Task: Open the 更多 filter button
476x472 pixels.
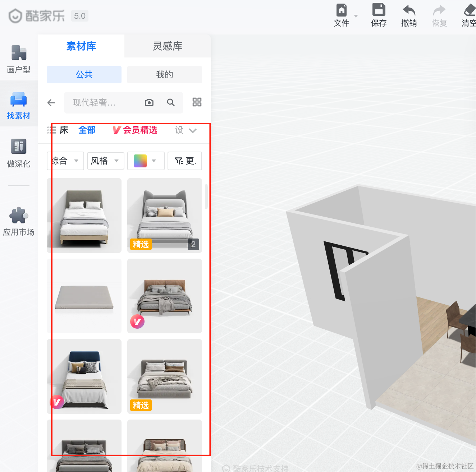Action: point(185,161)
